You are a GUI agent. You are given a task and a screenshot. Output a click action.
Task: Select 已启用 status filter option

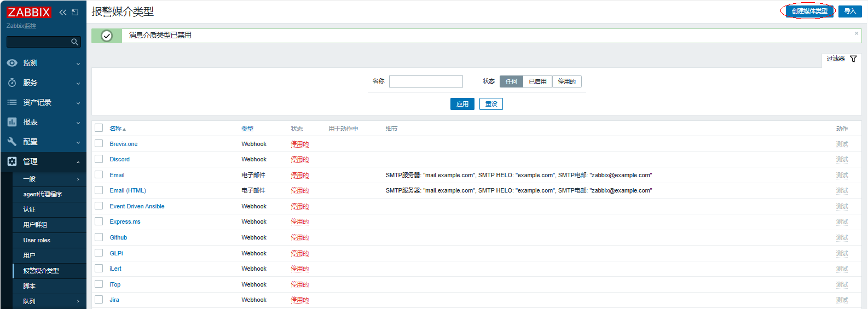[x=537, y=81]
